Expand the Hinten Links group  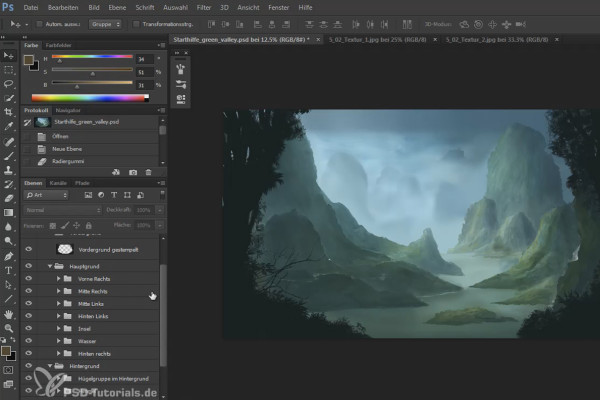[x=58, y=316]
